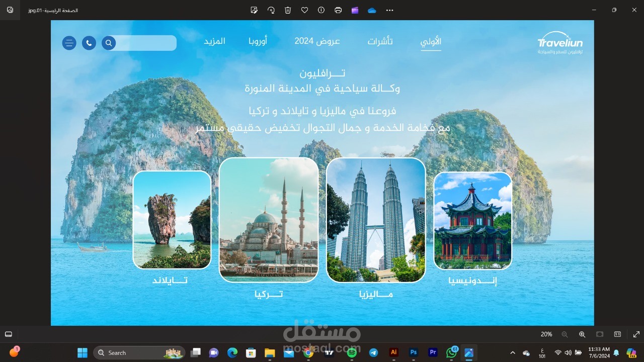Click the Arabic input language indicator
The image size is (644, 362).
tap(542, 353)
